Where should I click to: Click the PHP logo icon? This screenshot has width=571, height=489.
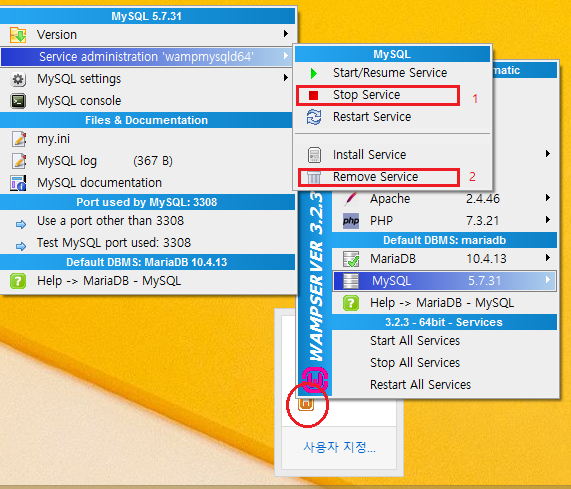(x=351, y=221)
